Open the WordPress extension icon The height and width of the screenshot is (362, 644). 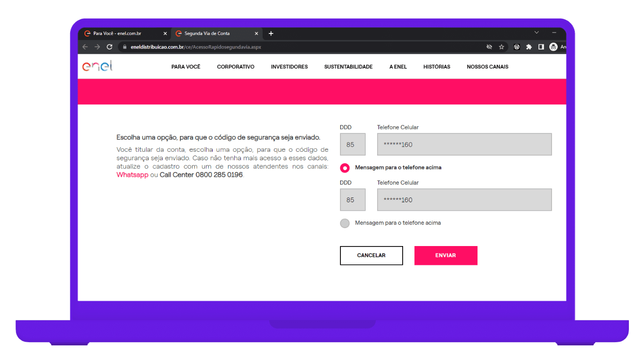517,47
